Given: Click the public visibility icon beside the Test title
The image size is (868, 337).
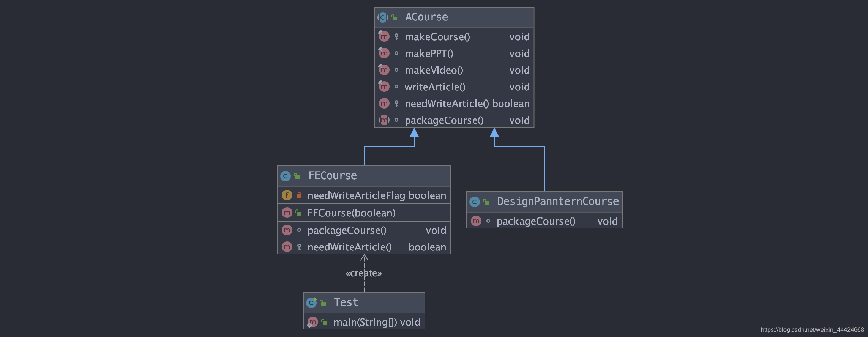Looking at the screenshot, I should pyautogui.click(x=323, y=303).
